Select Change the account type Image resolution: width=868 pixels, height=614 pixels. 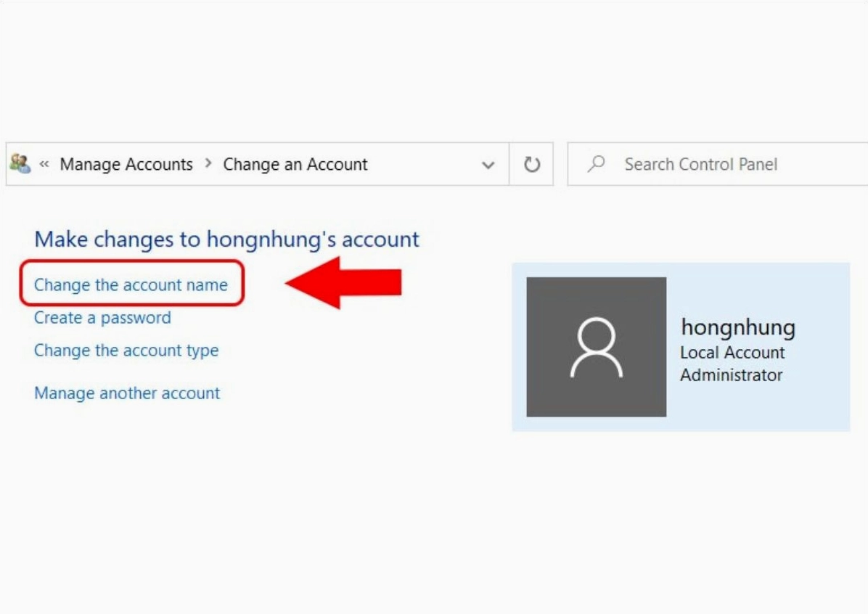[126, 351]
